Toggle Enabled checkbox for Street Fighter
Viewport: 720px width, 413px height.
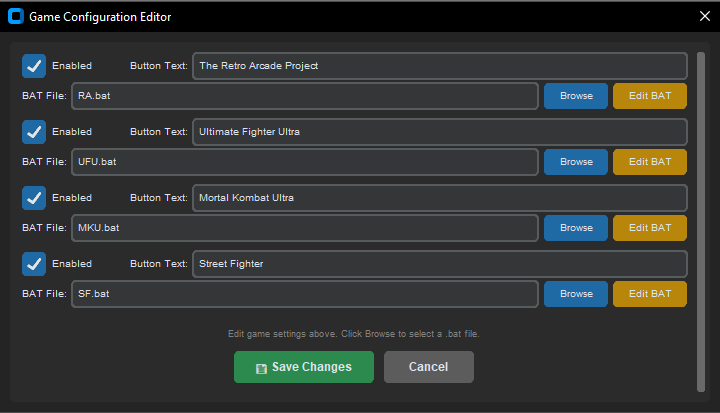(x=34, y=264)
